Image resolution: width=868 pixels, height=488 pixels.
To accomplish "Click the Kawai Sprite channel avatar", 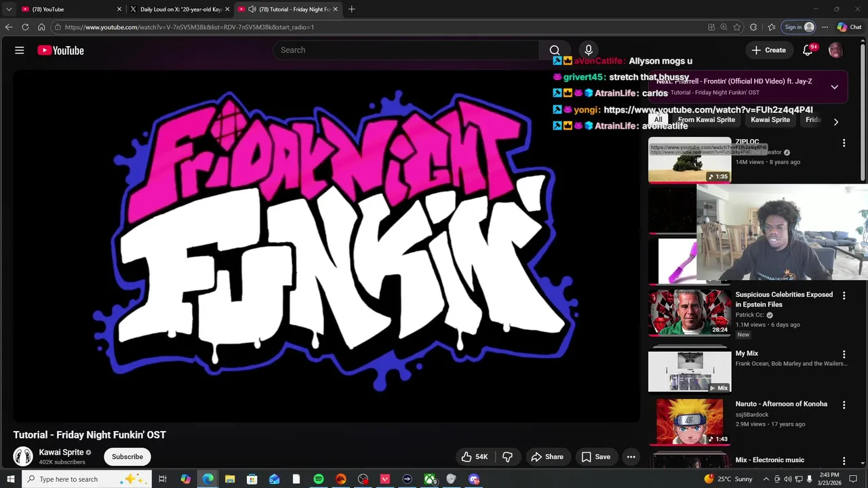I will click(x=23, y=456).
